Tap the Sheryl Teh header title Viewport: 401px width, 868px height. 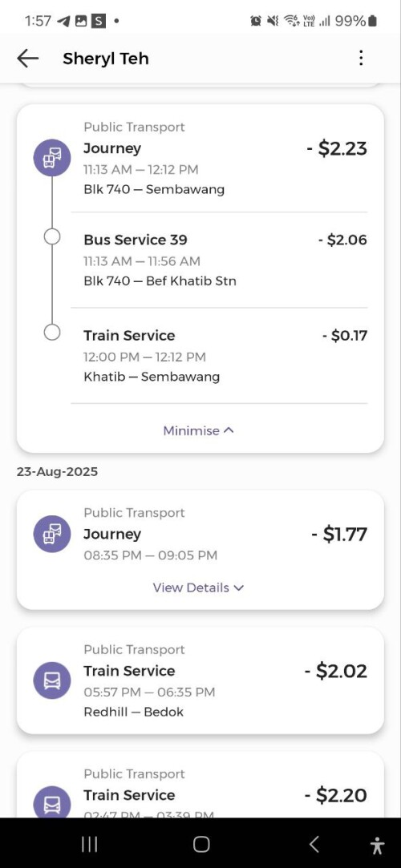click(x=106, y=59)
